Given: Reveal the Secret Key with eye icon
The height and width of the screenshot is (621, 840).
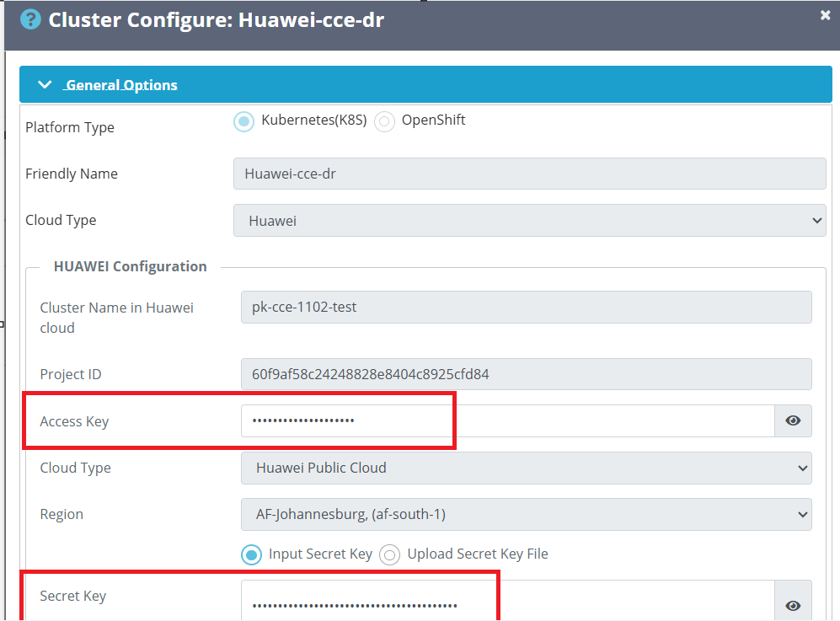Looking at the screenshot, I should pos(793,606).
